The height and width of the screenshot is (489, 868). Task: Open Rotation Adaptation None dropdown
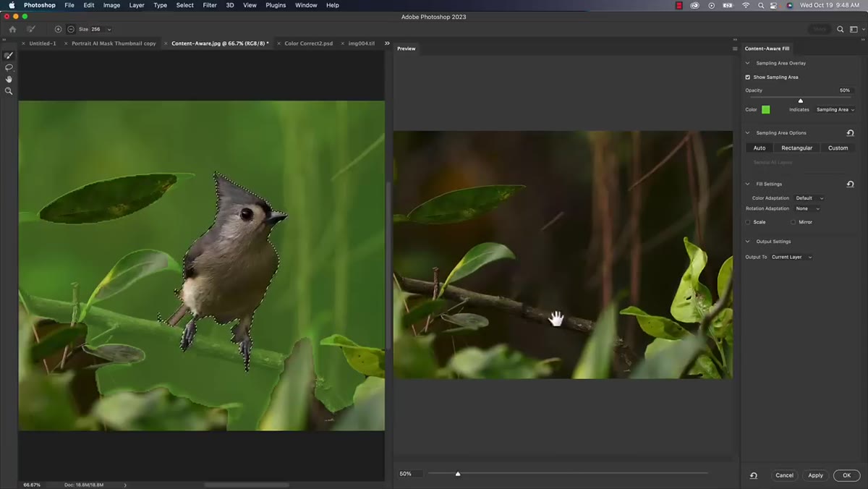[807, 208]
